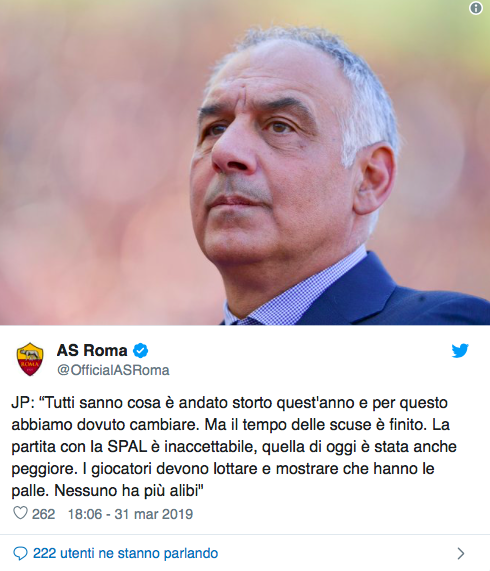
Task: Click the info icon on the photo corner
Action: 475,8
